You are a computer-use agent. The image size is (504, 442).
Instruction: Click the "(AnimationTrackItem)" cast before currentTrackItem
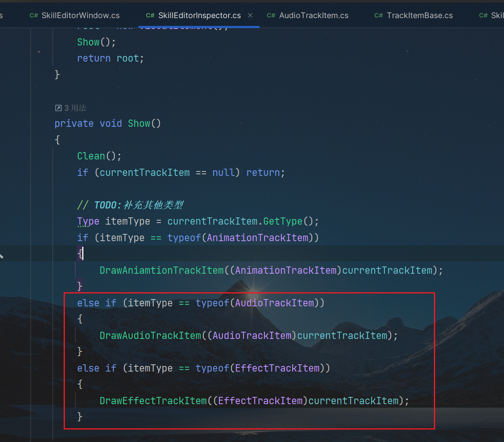coord(286,271)
